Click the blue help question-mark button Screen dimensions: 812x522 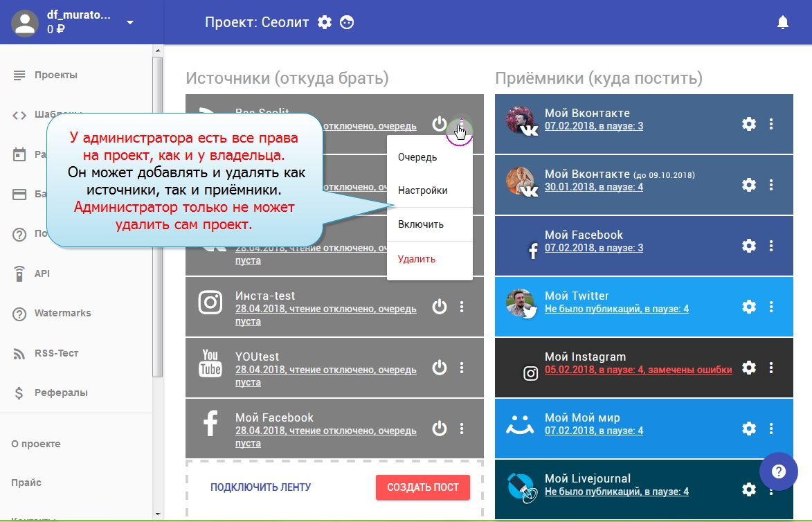[779, 471]
